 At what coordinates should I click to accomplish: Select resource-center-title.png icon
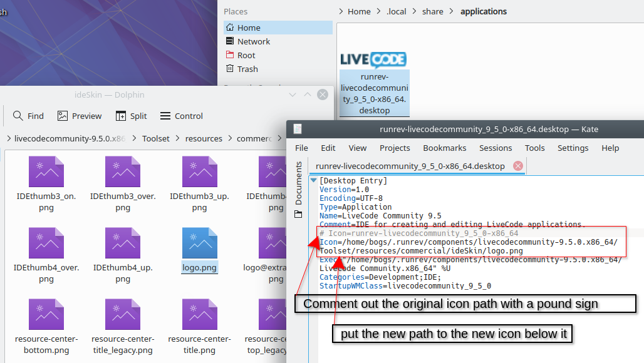coord(200,314)
